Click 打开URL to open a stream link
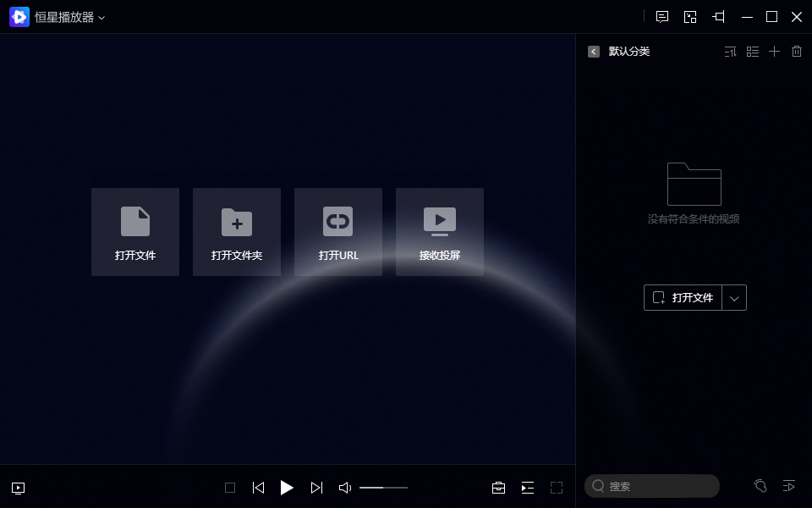The height and width of the screenshot is (508, 812). click(x=338, y=231)
